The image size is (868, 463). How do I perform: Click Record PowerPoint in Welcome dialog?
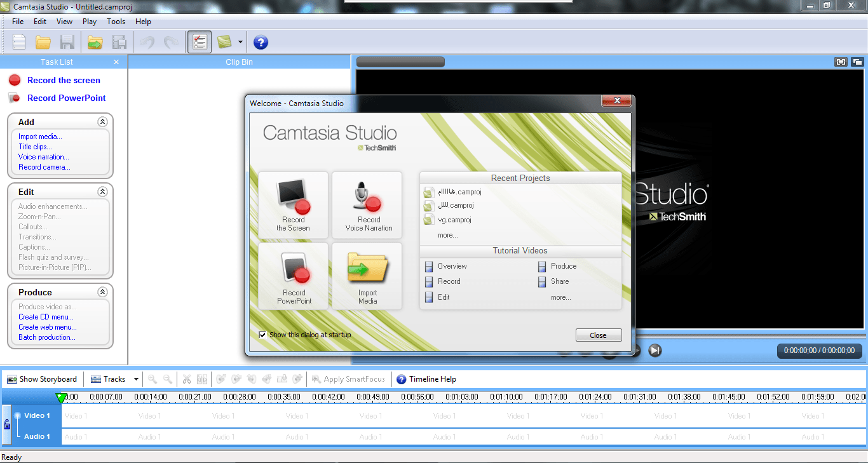point(293,276)
